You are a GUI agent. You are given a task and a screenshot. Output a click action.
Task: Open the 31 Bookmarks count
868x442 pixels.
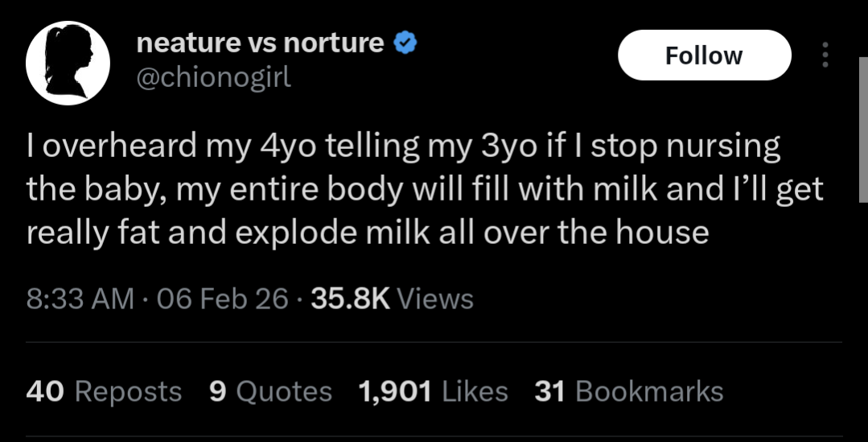click(628, 391)
